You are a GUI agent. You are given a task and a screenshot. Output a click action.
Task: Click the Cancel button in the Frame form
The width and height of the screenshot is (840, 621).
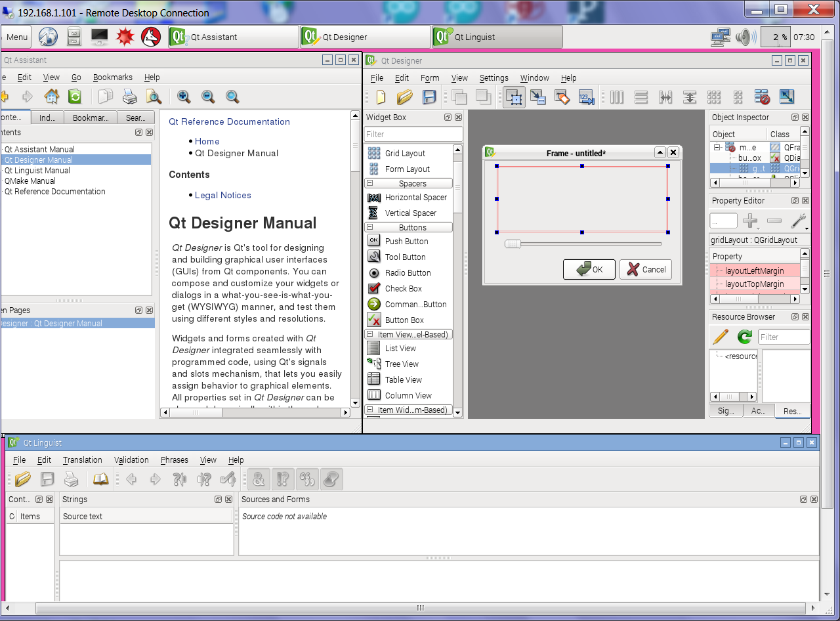tap(646, 269)
